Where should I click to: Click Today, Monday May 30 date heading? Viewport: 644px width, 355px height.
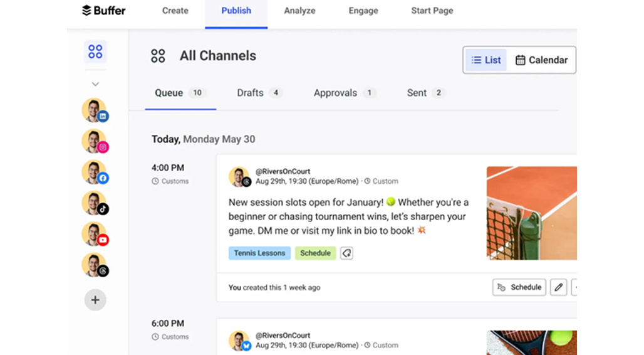(204, 139)
